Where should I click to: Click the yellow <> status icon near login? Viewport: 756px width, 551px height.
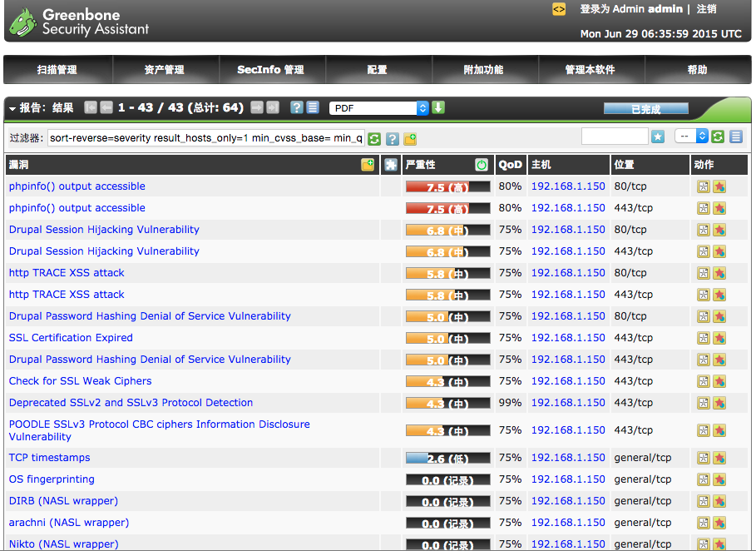pos(559,9)
